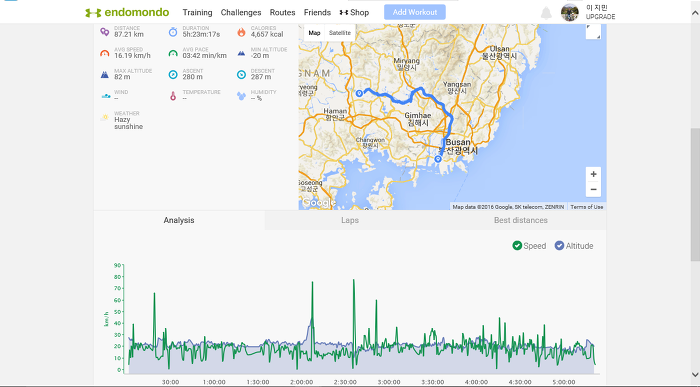Switch to the Laps tab
The width and height of the screenshot is (700, 387).
(350, 220)
